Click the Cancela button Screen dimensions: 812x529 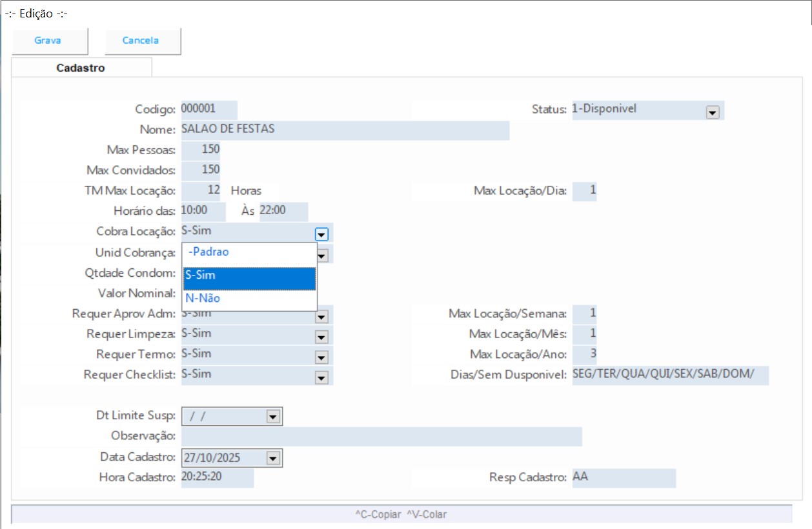tap(141, 41)
